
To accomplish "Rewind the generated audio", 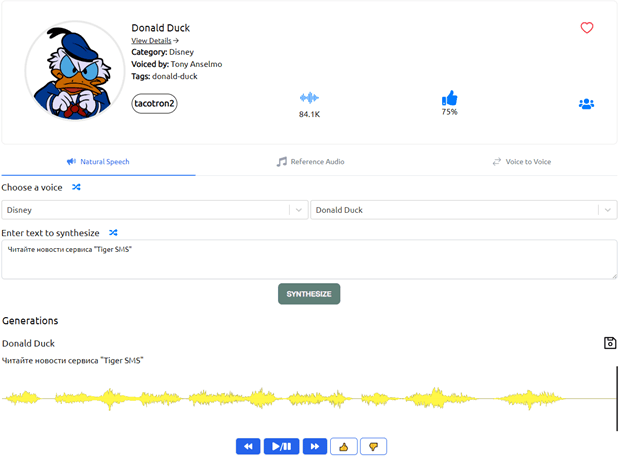I will 248,446.
